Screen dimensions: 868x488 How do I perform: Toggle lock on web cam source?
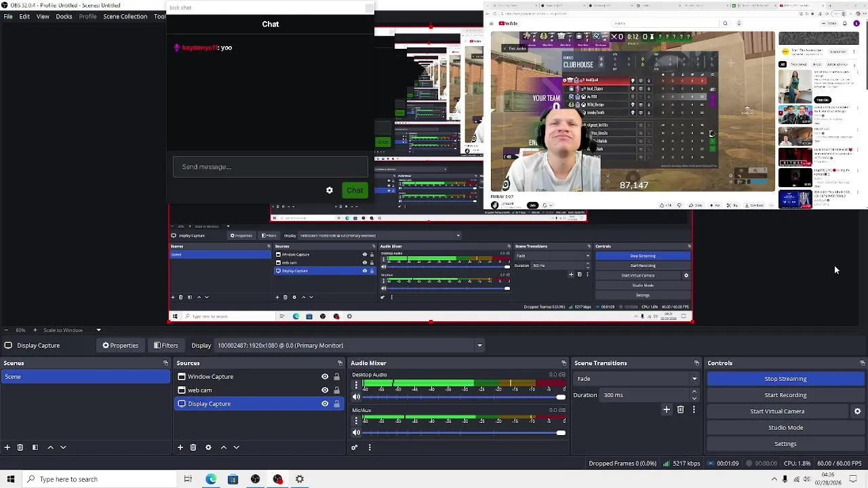[336, 390]
